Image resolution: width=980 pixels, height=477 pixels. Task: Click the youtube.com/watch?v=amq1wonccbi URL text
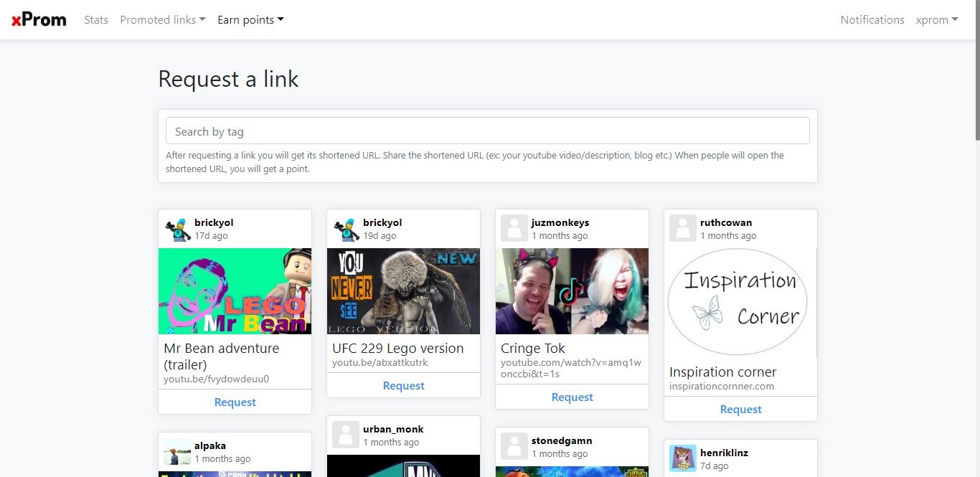pyautogui.click(x=571, y=368)
